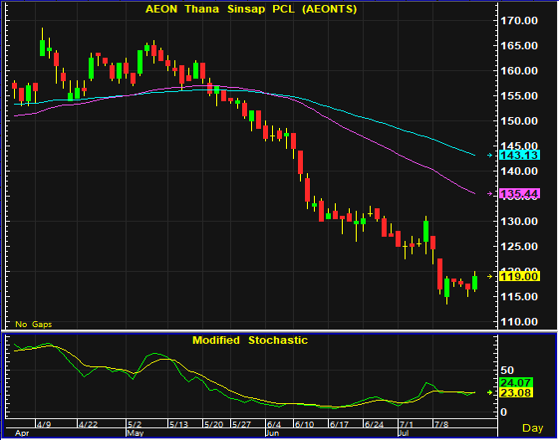Click the yellow 23.08 stochastic value label
The image size is (559, 440).
(516, 393)
